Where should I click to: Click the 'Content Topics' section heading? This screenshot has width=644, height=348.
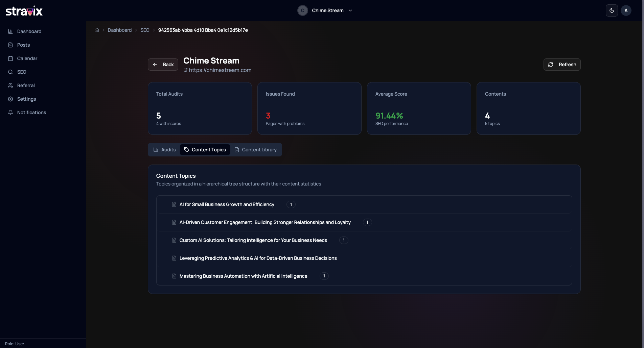pyautogui.click(x=176, y=176)
